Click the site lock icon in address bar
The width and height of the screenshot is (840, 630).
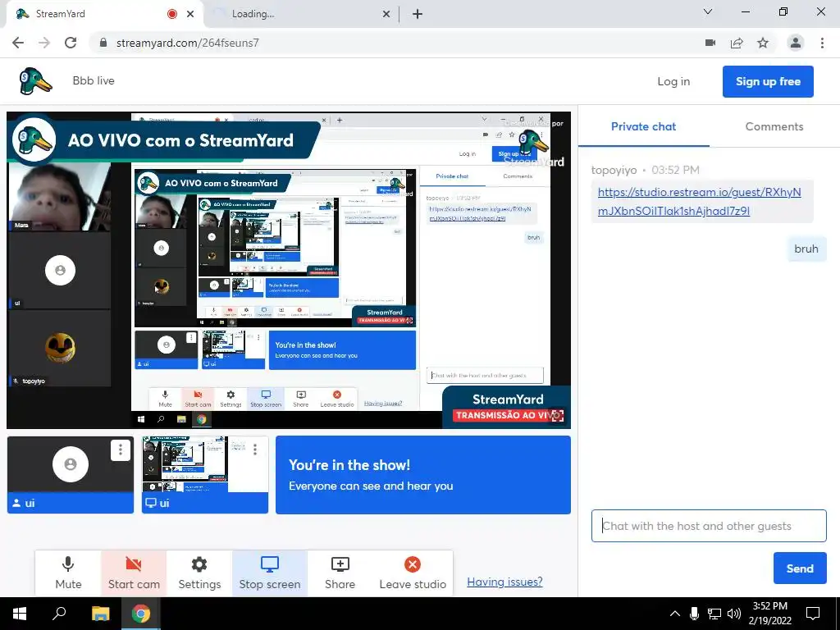[x=103, y=43]
